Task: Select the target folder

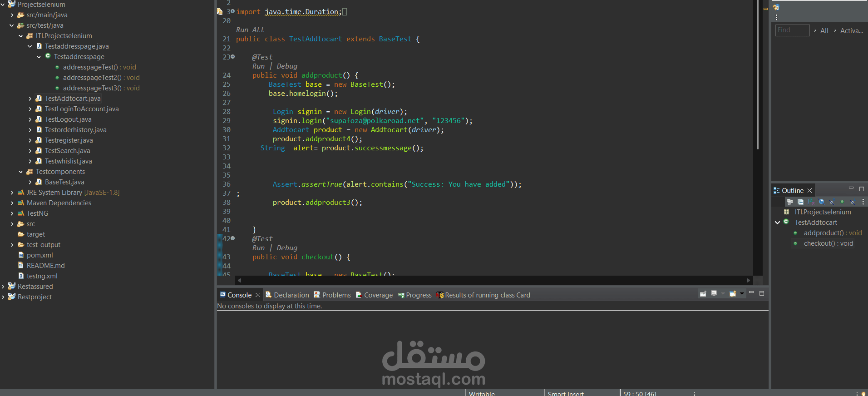Action: pyautogui.click(x=36, y=234)
